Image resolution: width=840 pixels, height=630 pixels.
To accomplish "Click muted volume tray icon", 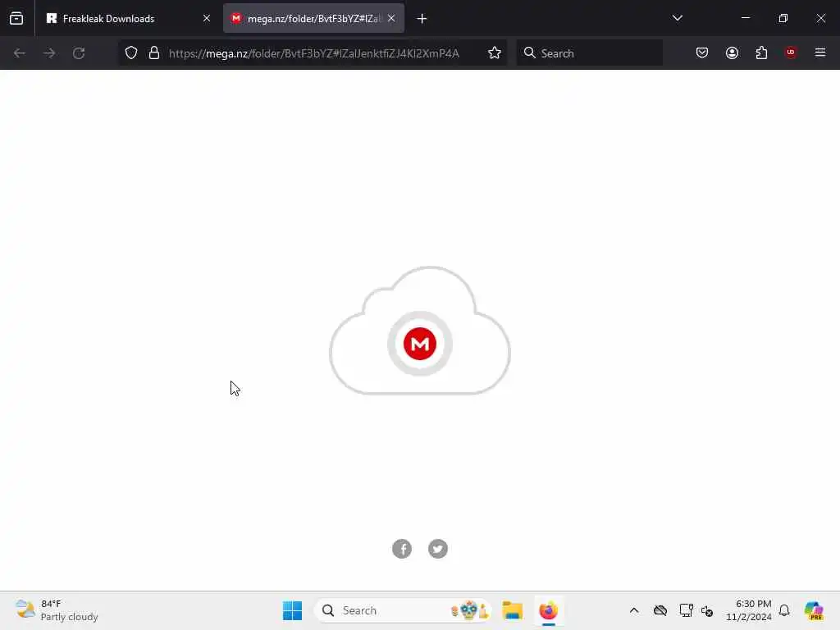I will point(707,610).
